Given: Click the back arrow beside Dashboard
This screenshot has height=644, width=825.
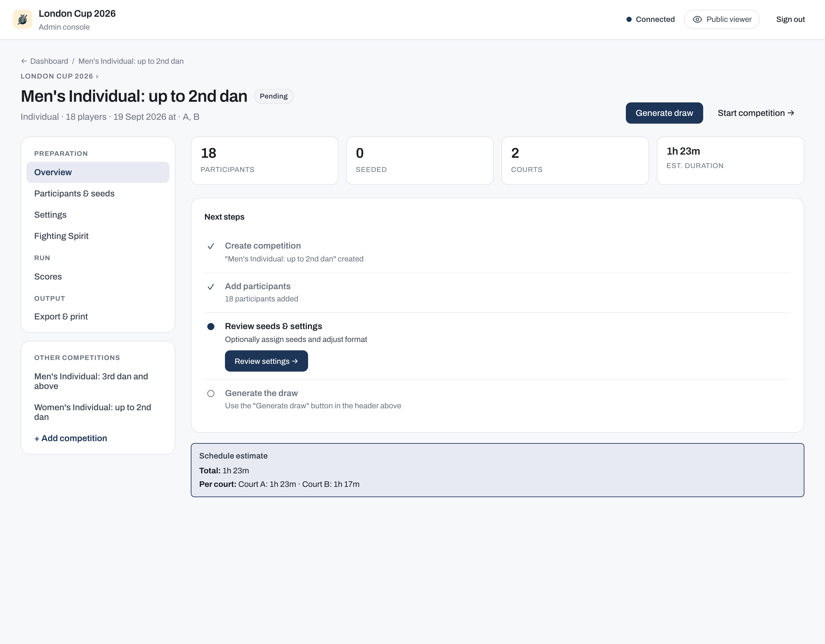Looking at the screenshot, I should [24, 61].
